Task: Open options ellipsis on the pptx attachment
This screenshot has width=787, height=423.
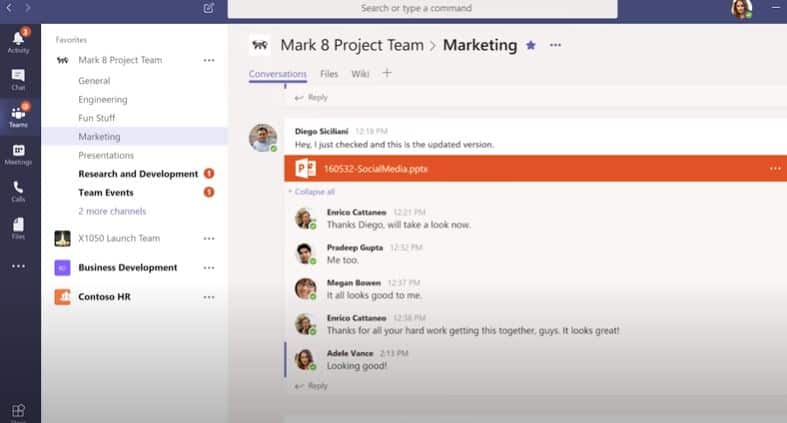Action: pos(775,169)
